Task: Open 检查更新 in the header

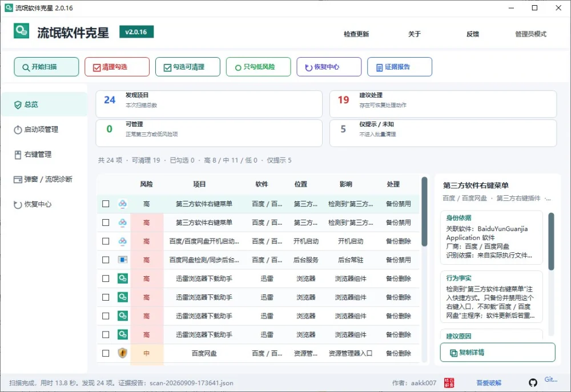Action: [x=356, y=34]
